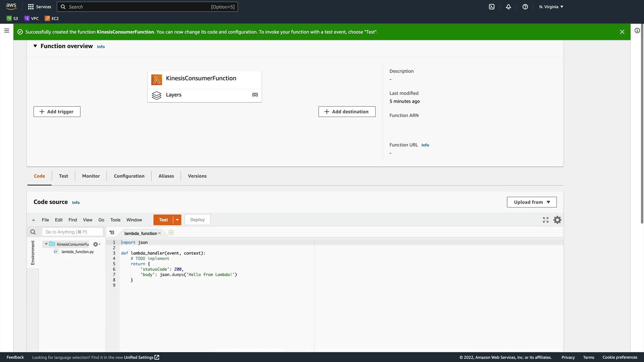Screen dimensions: 644x362
Task: Toggle the editor fullscreen icon
Action: click(x=546, y=220)
